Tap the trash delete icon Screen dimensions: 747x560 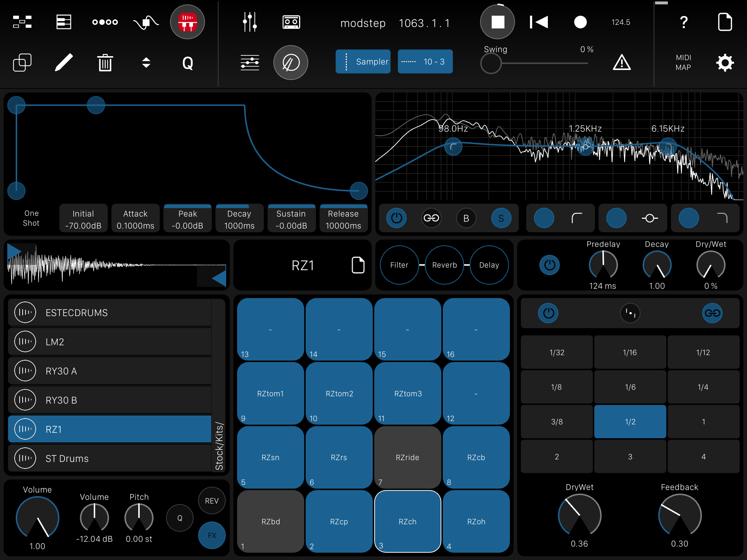(105, 63)
